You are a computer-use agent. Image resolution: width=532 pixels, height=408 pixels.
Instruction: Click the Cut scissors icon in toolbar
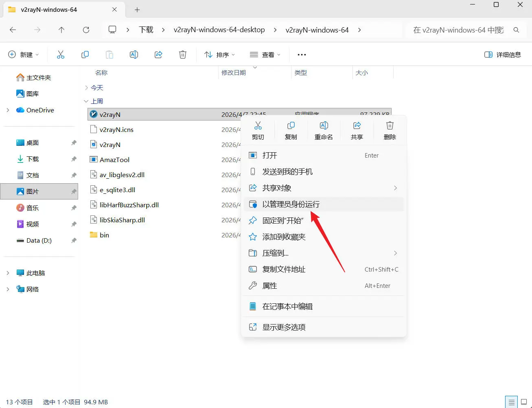61,55
